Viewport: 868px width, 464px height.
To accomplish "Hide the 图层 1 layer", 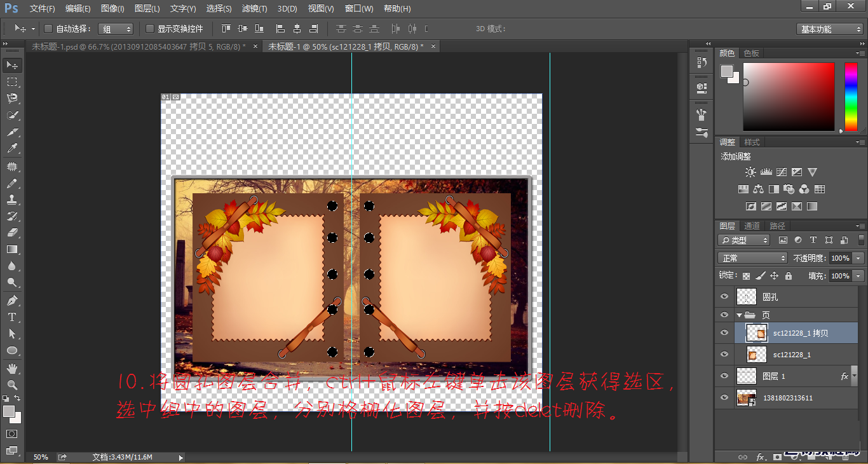I will coord(724,376).
